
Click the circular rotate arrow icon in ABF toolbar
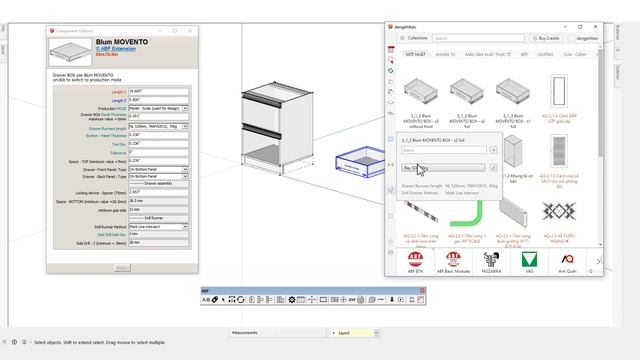(241, 300)
